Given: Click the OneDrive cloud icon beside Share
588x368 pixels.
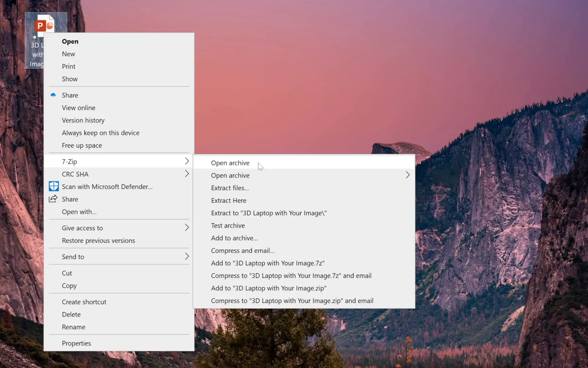Looking at the screenshot, I should [x=53, y=95].
